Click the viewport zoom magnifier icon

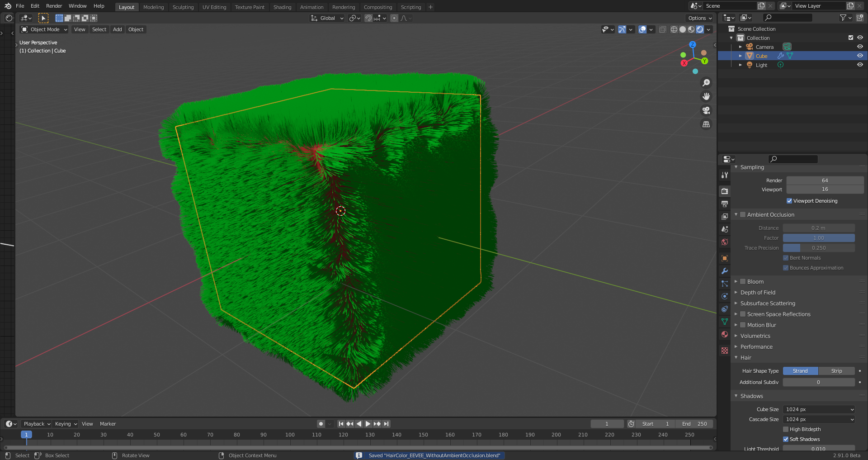pos(706,83)
